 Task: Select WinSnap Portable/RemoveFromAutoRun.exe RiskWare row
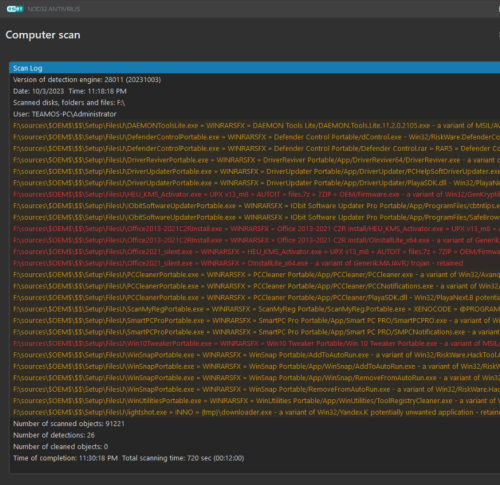point(255,389)
